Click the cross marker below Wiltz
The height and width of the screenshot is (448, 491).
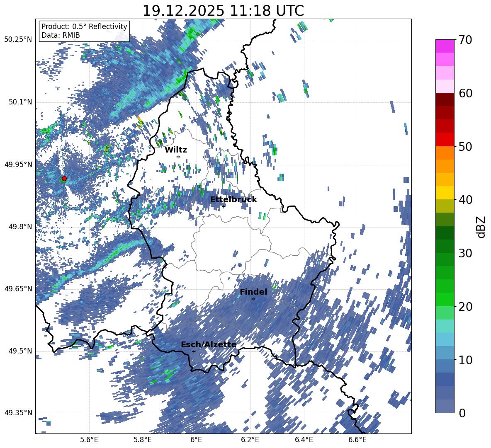(178, 157)
